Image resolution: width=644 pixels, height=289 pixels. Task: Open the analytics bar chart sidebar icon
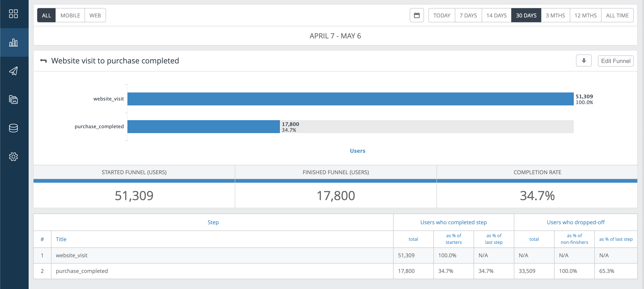pyautogui.click(x=13, y=42)
